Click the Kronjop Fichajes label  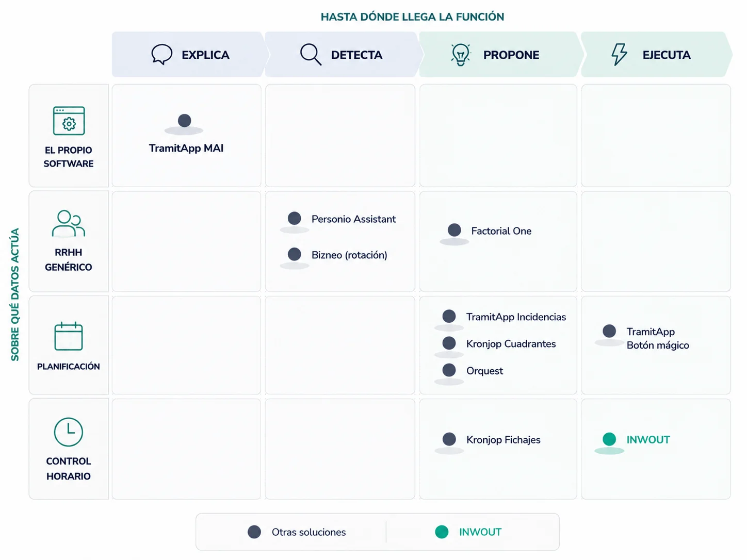tap(504, 440)
